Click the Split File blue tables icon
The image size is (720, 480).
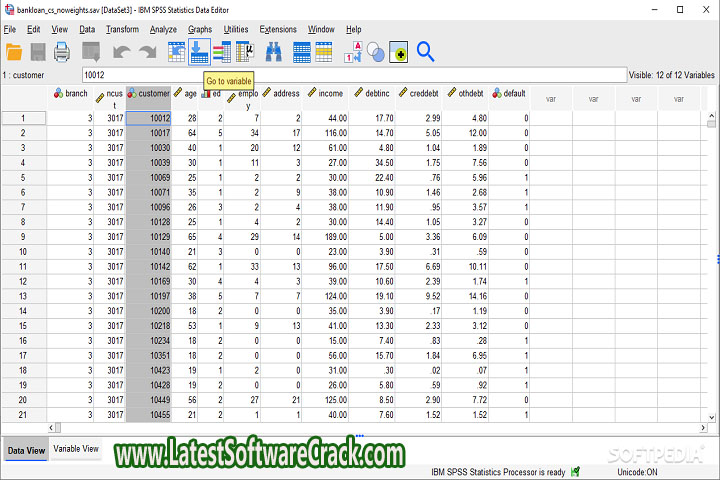(x=302, y=52)
